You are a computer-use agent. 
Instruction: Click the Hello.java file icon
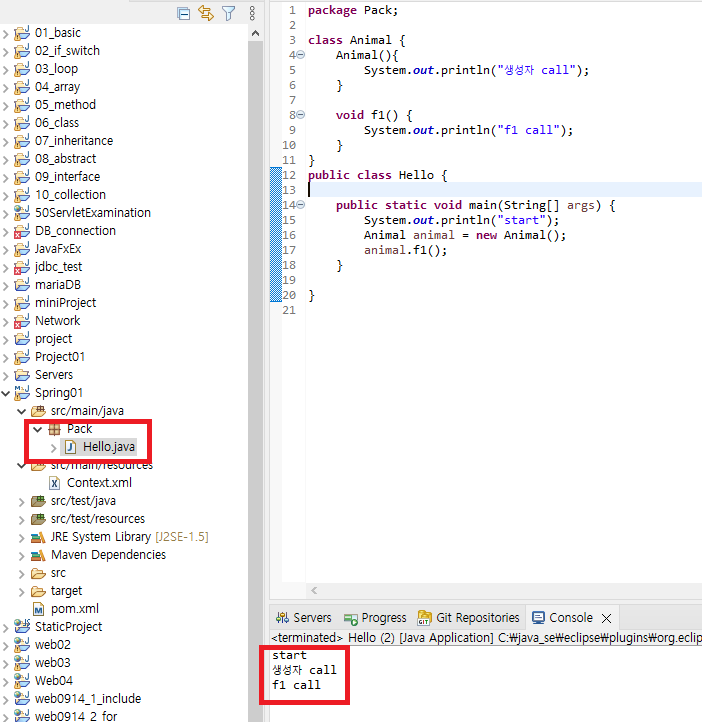coord(70,447)
